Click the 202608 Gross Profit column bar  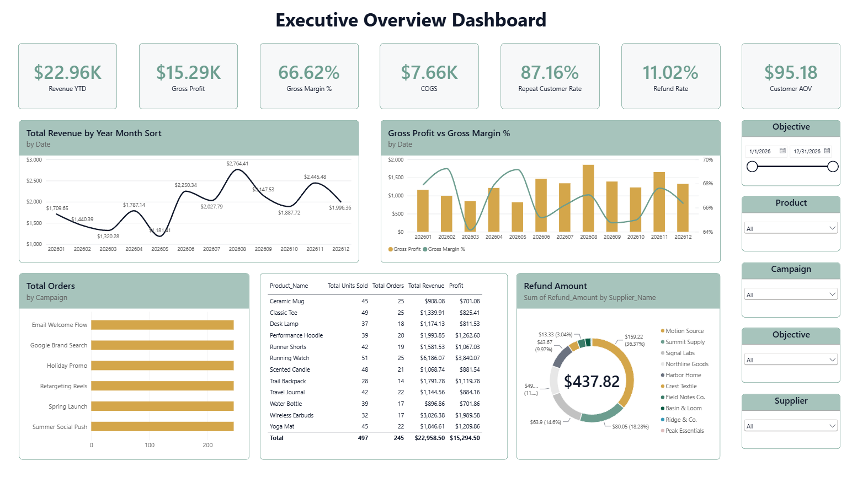588,198
